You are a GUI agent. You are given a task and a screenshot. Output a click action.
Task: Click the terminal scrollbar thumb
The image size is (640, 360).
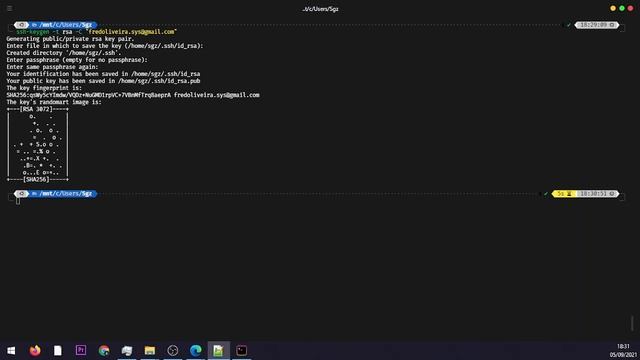point(632,323)
